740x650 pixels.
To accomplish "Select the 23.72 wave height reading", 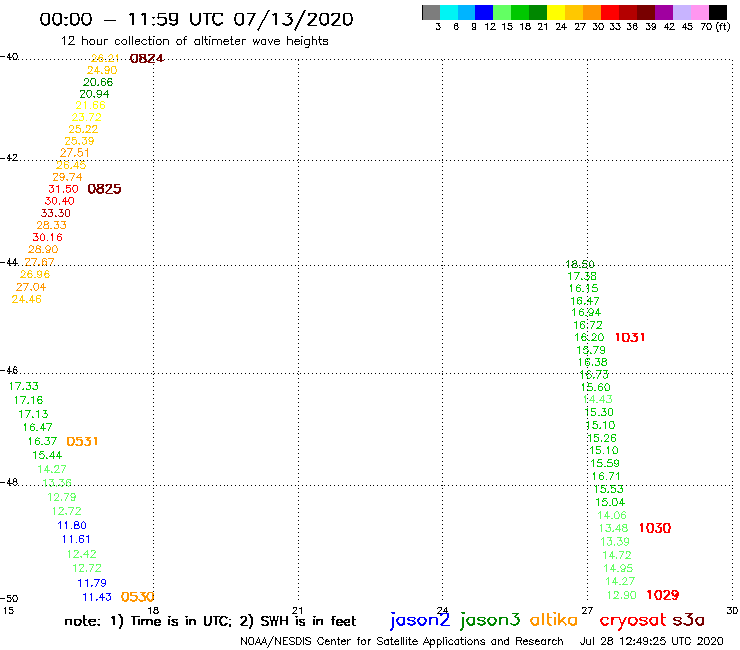I will [87, 117].
